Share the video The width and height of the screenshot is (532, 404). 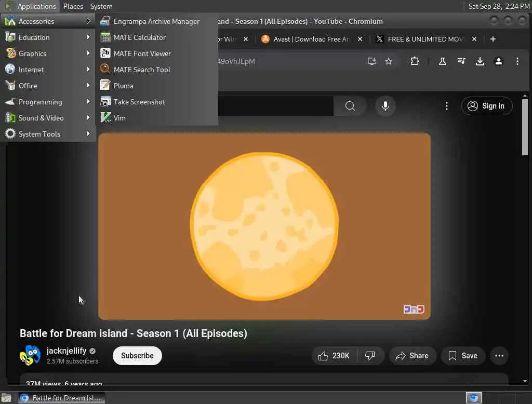(412, 356)
